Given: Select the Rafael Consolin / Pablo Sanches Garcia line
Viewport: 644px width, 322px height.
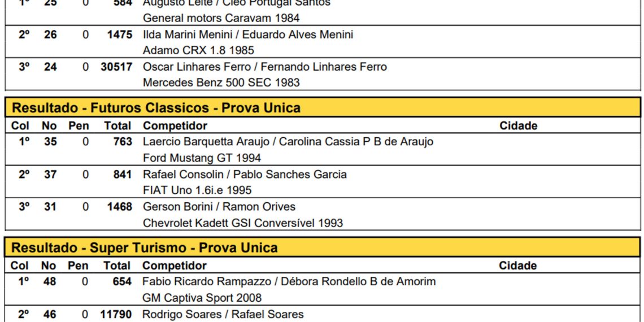Looking at the screenshot, I should [x=245, y=175].
